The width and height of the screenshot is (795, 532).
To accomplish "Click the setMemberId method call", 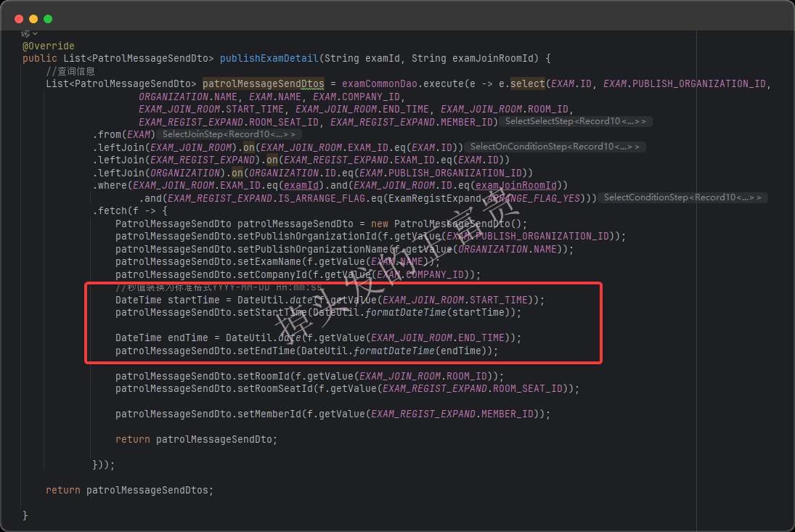I will 269,414.
